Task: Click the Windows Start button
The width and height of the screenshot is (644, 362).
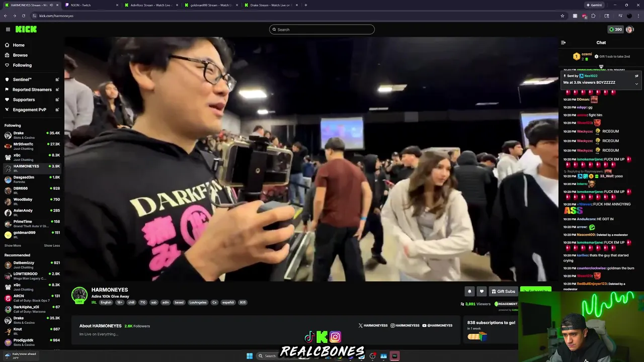Action: 250,356
